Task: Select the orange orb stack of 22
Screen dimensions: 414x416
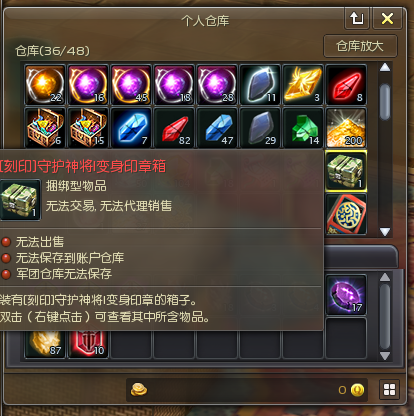Action: [x=45, y=85]
